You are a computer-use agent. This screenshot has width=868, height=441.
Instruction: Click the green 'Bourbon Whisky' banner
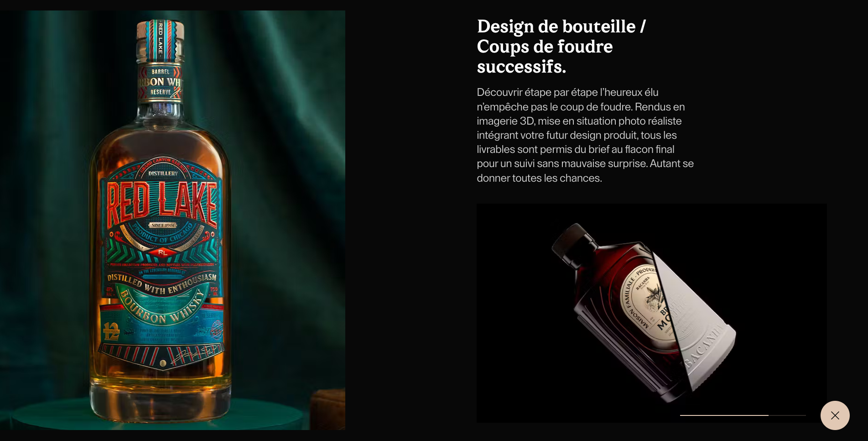pyautogui.click(x=161, y=308)
